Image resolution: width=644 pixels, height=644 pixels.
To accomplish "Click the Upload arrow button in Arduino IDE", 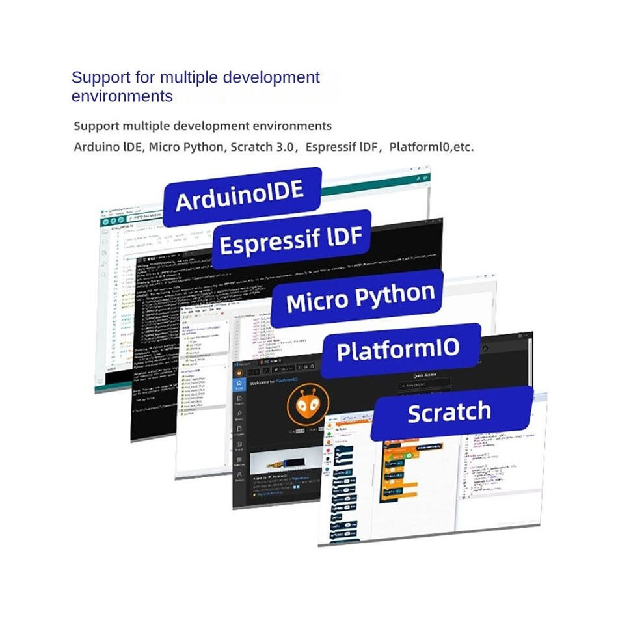I will [x=113, y=221].
